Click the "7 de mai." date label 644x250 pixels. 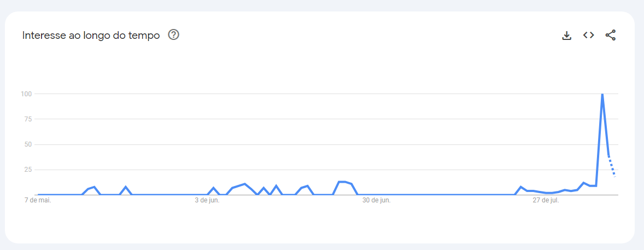(37, 200)
